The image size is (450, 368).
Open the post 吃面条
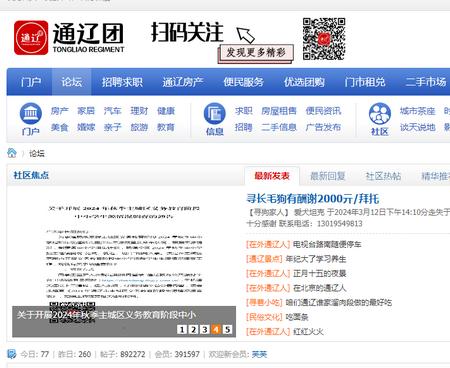click(297, 317)
